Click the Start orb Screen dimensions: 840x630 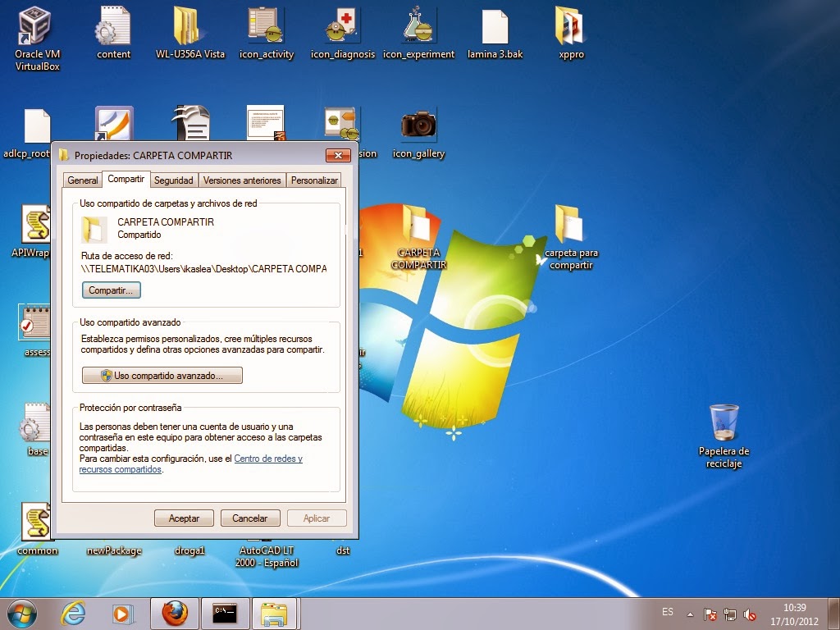coord(21,614)
